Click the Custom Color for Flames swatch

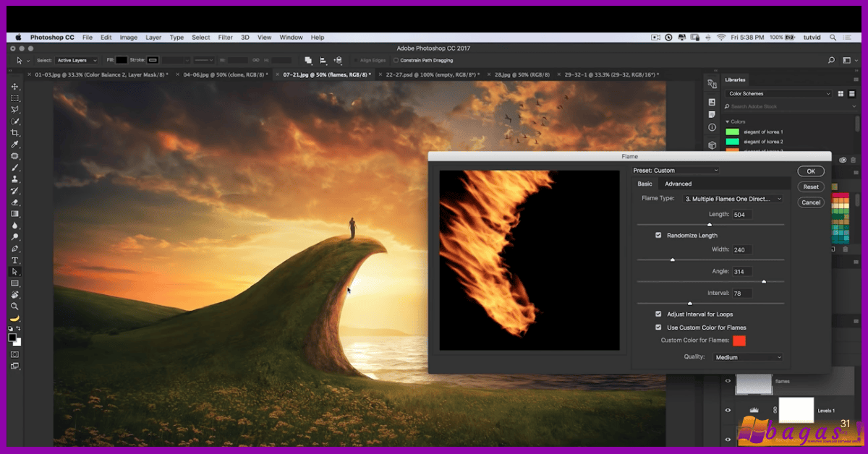pos(739,340)
